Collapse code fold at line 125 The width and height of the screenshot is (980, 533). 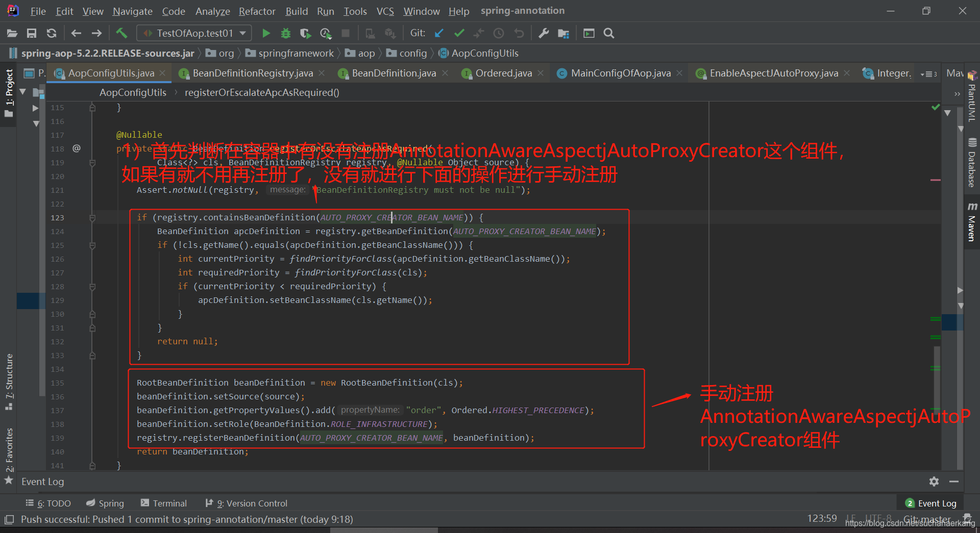tap(92, 245)
